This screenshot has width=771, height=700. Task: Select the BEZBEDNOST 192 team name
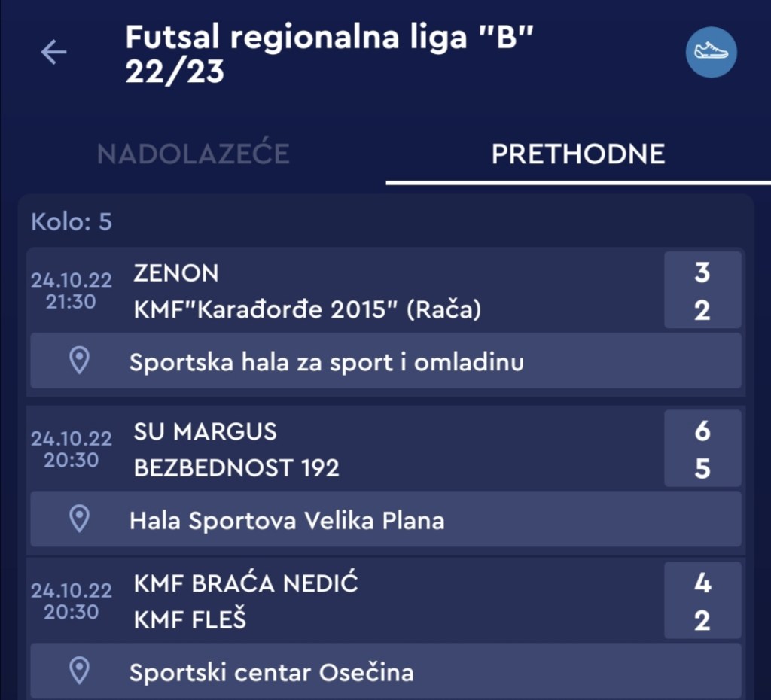236,468
